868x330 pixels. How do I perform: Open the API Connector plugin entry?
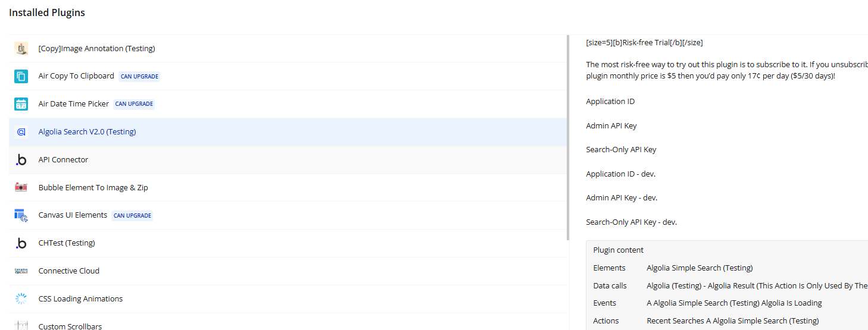tap(63, 160)
